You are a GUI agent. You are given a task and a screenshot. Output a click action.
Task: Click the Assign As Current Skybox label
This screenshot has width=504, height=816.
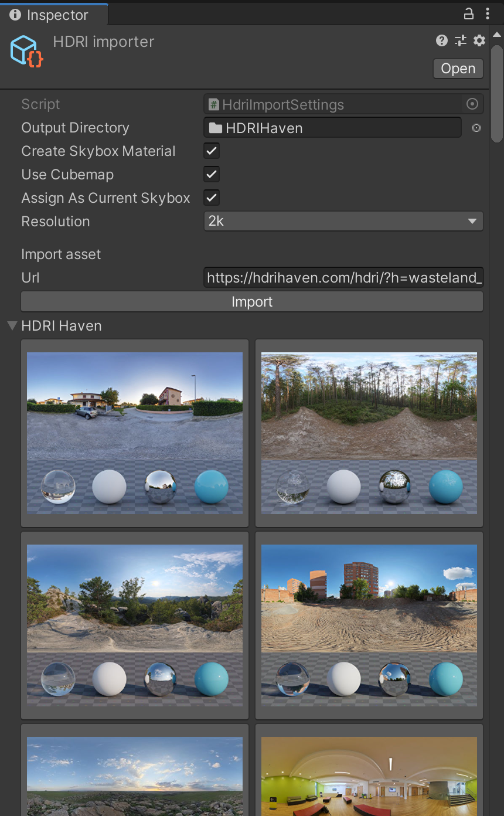(105, 198)
